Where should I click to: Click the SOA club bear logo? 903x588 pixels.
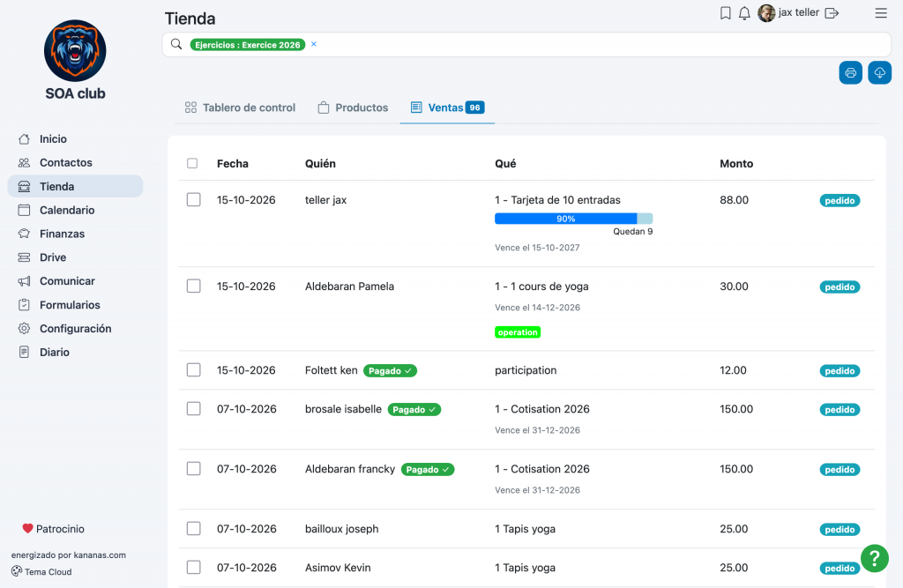pos(76,50)
